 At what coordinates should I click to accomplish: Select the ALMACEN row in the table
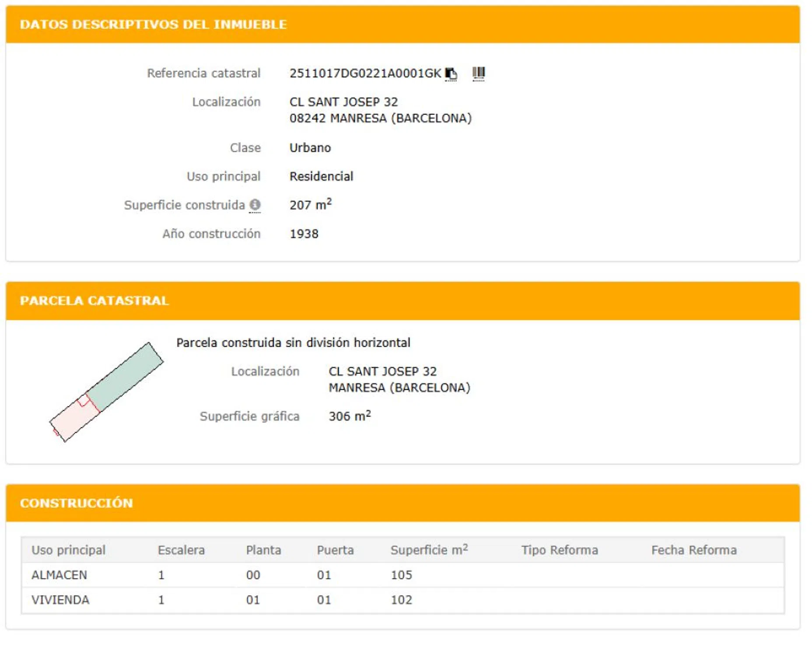tap(59, 575)
